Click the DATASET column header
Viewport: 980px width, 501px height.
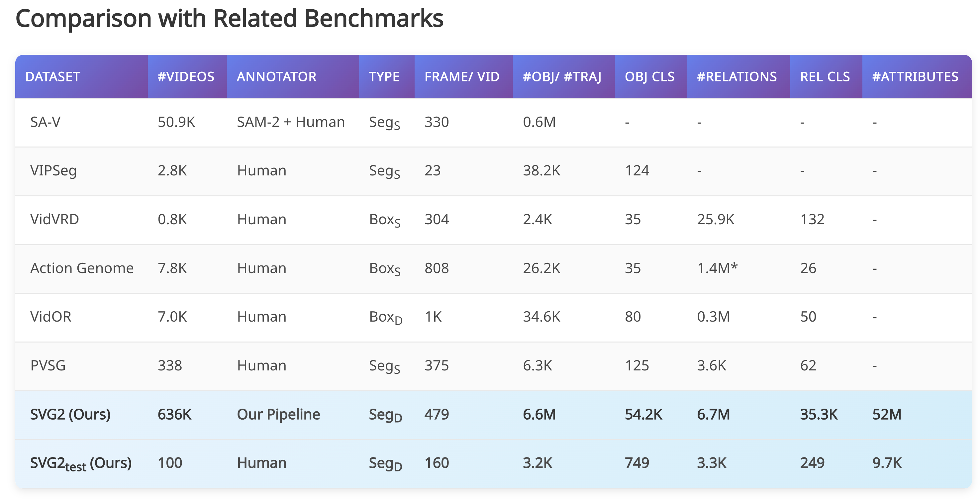[52, 76]
